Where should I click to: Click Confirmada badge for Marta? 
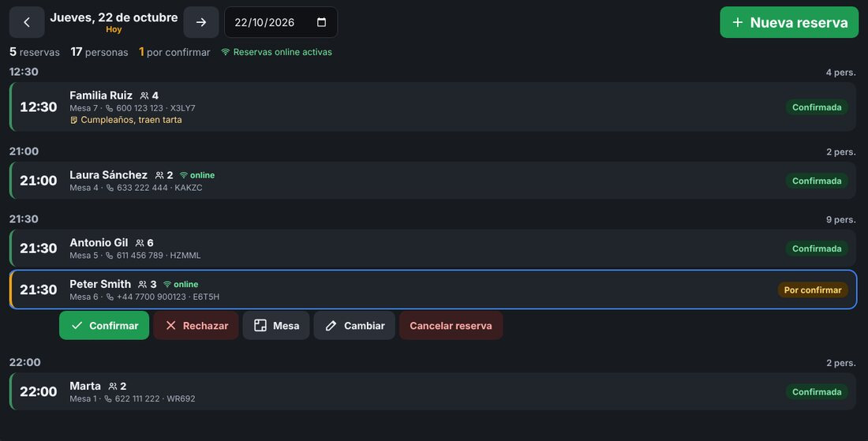tap(817, 392)
